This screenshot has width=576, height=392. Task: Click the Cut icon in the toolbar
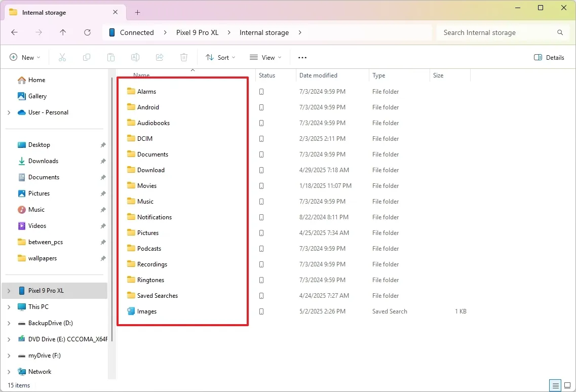point(62,57)
